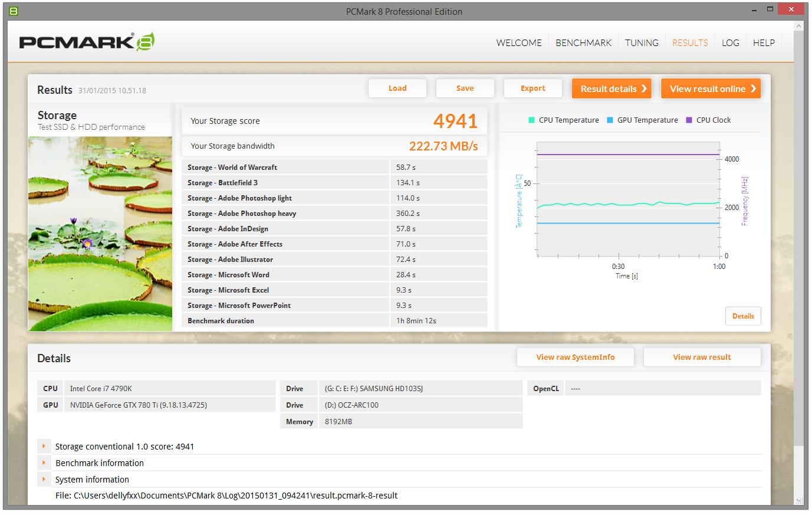Select Storage - Adobe After Effects row

click(x=334, y=244)
